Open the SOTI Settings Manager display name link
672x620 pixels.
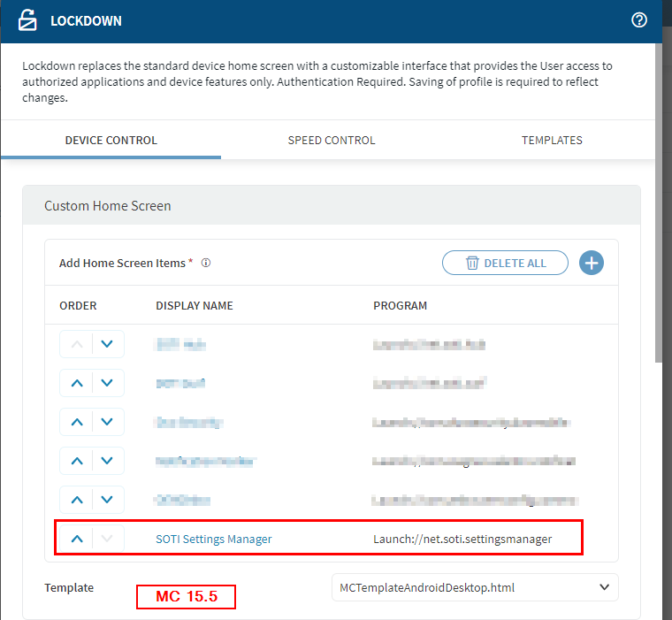[x=214, y=539]
